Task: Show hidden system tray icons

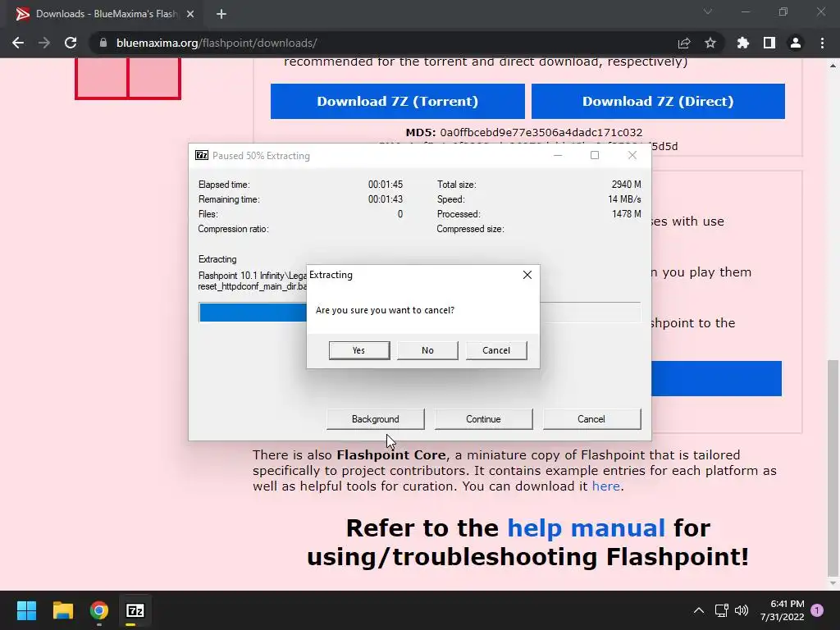Action: click(699, 610)
